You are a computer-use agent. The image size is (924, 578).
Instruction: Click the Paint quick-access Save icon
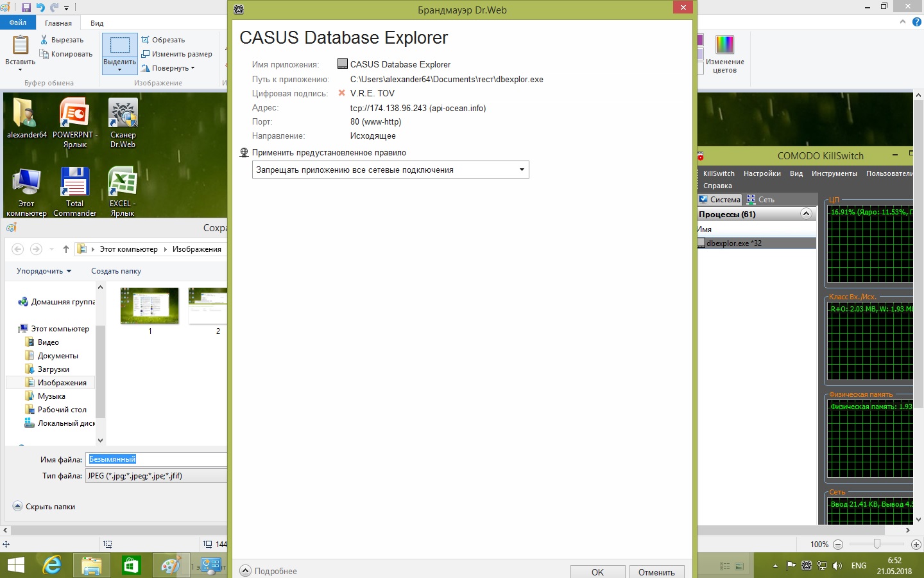[26, 8]
